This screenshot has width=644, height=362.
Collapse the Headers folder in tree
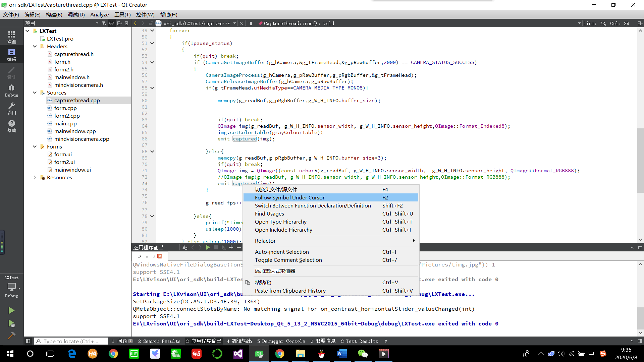(x=35, y=46)
